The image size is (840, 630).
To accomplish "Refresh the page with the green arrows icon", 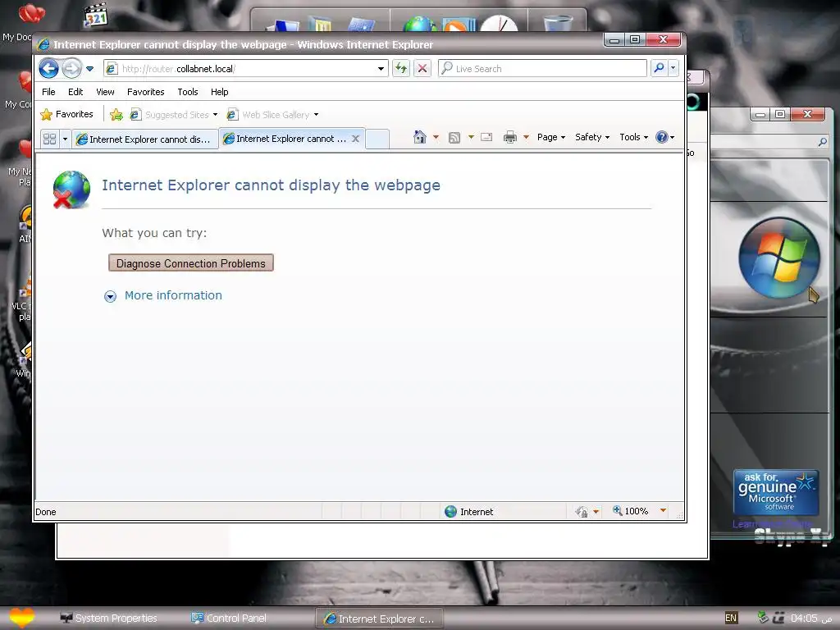I will point(400,69).
